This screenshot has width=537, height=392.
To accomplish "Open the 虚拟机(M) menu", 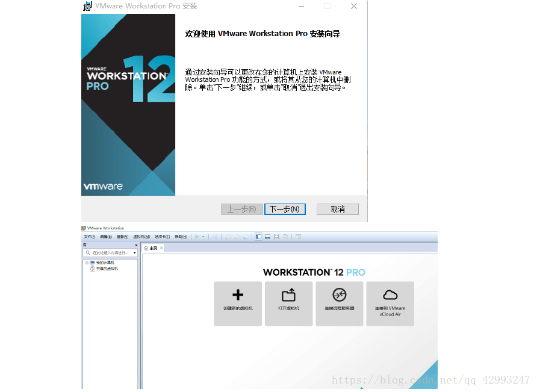I will [141, 237].
